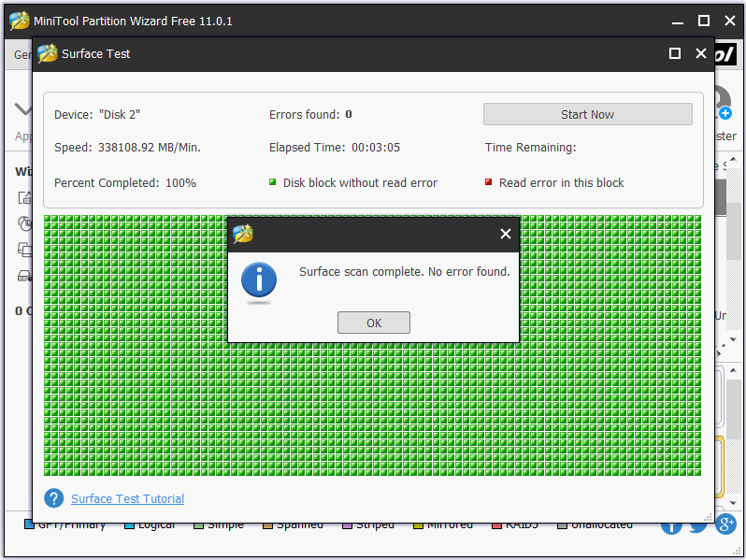Click the 'Surface scan complete. No error found.' message
Screen dimensions: 746x560
[x=405, y=272]
